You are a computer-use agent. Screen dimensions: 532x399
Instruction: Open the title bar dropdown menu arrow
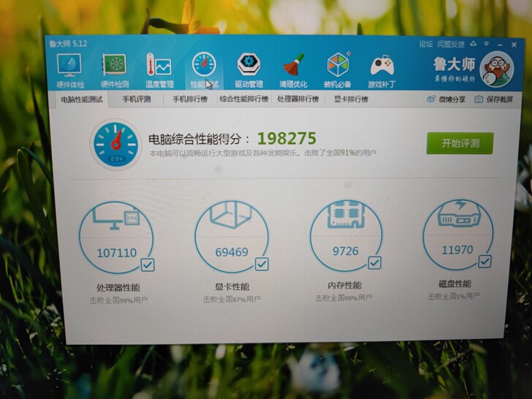tap(486, 44)
